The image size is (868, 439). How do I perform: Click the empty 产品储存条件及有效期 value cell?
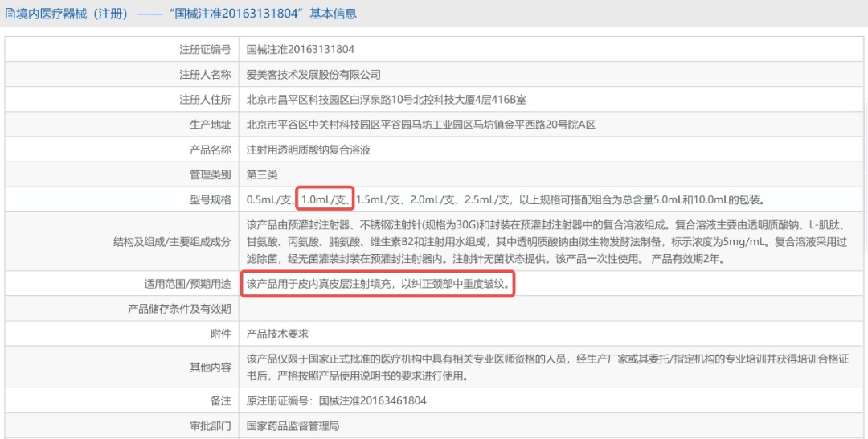[x=551, y=309]
